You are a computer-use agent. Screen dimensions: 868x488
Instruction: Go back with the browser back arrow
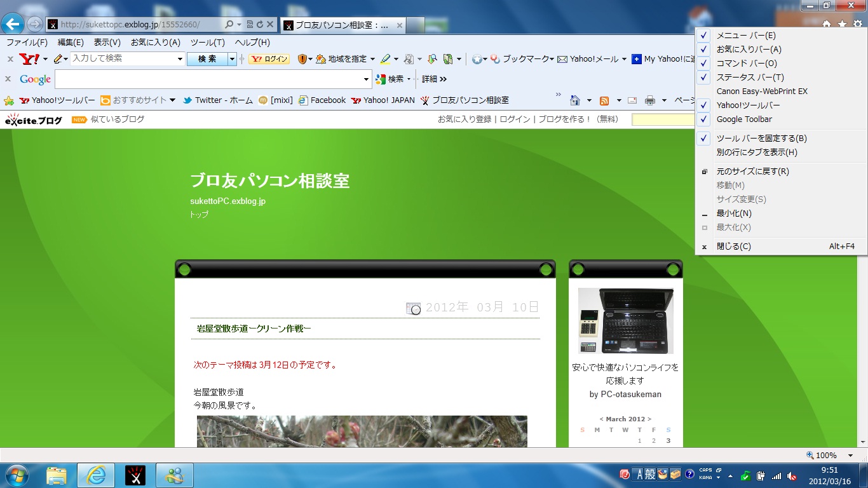click(13, 24)
